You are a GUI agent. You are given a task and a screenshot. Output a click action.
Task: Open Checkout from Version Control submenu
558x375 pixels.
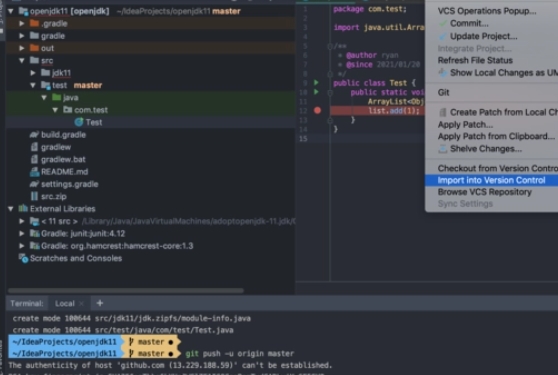pos(498,168)
